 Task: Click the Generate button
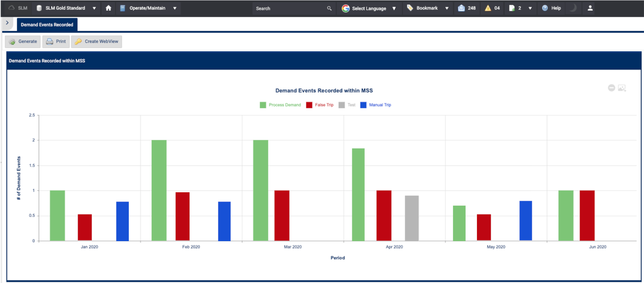point(23,41)
